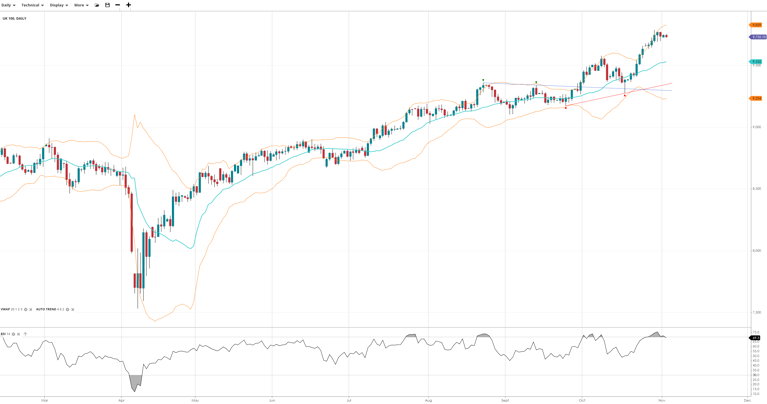Screen dimensions: 767x404
Task: Open Auto Trend settings gear
Action: click(x=67, y=309)
